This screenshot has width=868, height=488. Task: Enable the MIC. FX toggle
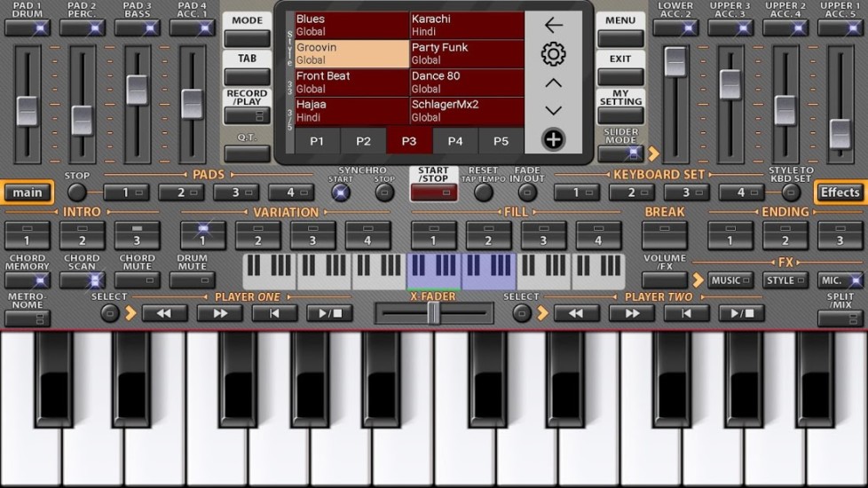tap(840, 280)
